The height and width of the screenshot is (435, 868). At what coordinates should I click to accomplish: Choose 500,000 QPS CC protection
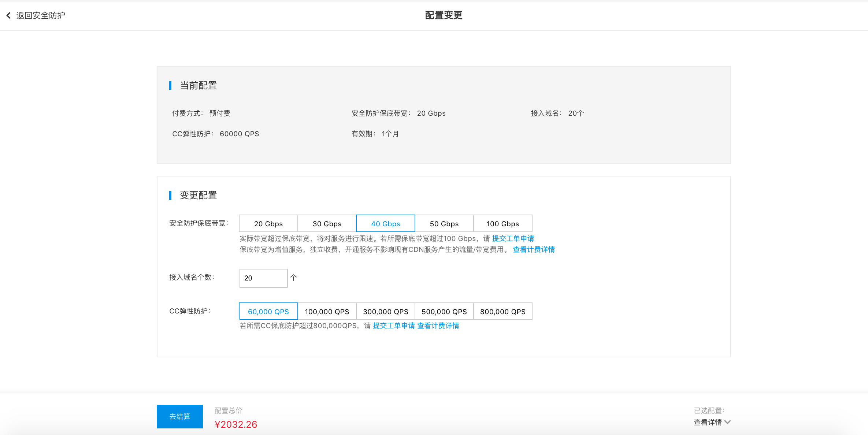(444, 312)
